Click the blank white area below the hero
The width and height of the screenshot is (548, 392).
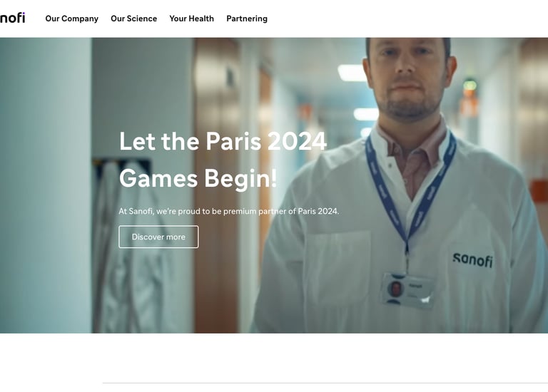tap(274, 358)
